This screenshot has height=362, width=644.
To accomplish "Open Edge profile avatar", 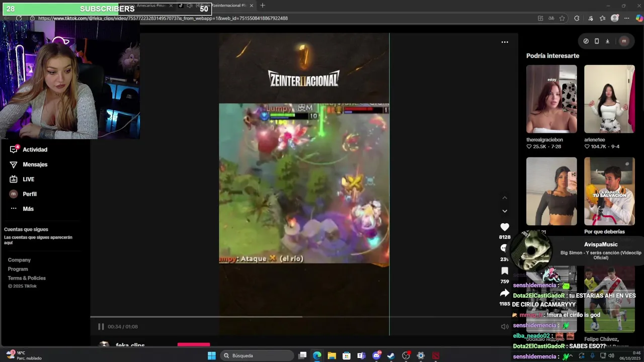I will [614, 18].
